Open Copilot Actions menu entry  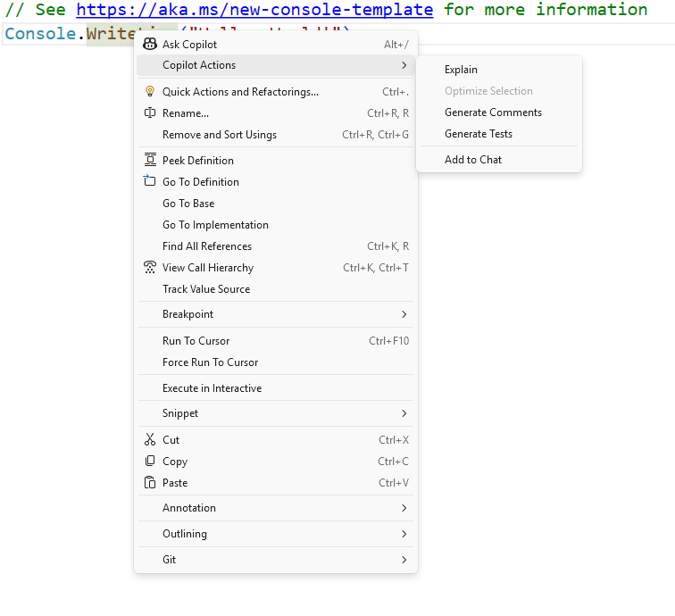coord(276,65)
